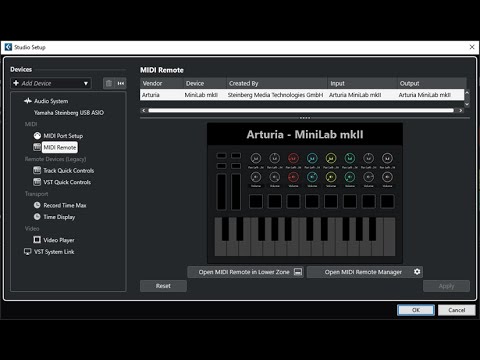This screenshot has height=360, width=480.
Task: Click top-left small button on MiniLab surface
Action: (x=221, y=155)
